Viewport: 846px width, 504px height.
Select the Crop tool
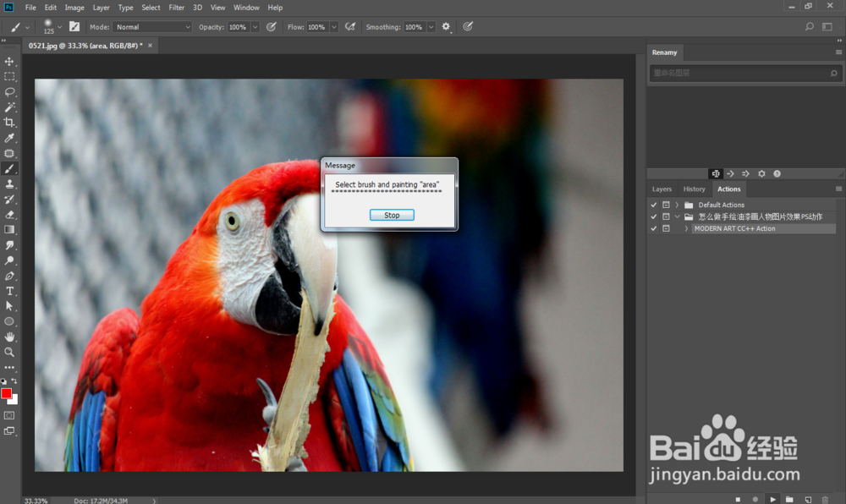coord(9,123)
